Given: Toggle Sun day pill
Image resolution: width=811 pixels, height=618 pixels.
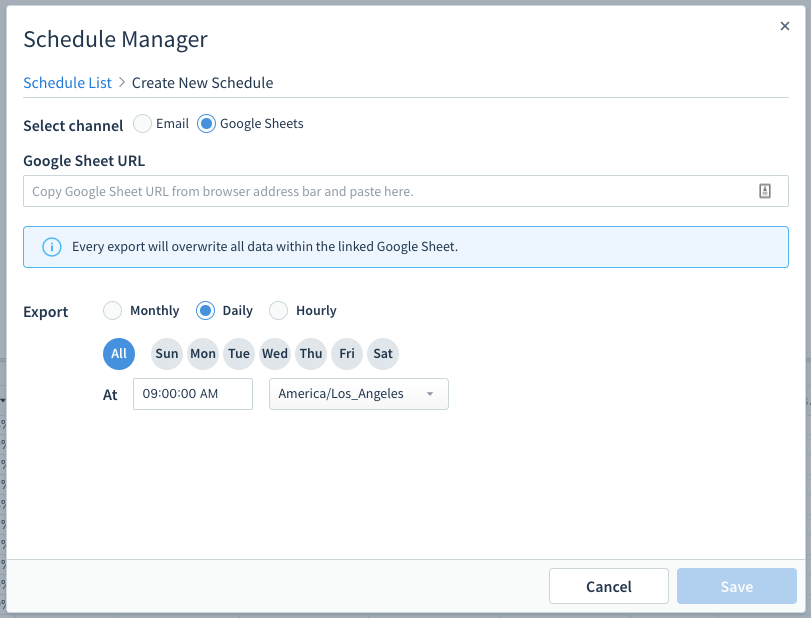Looking at the screenshot, I should point(167,354).
